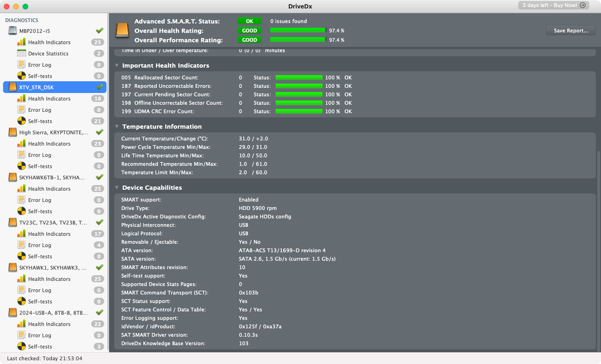
Task: Click the 25 badge on MBP2012-i5 Health Indicators
Action: point(98,42)
